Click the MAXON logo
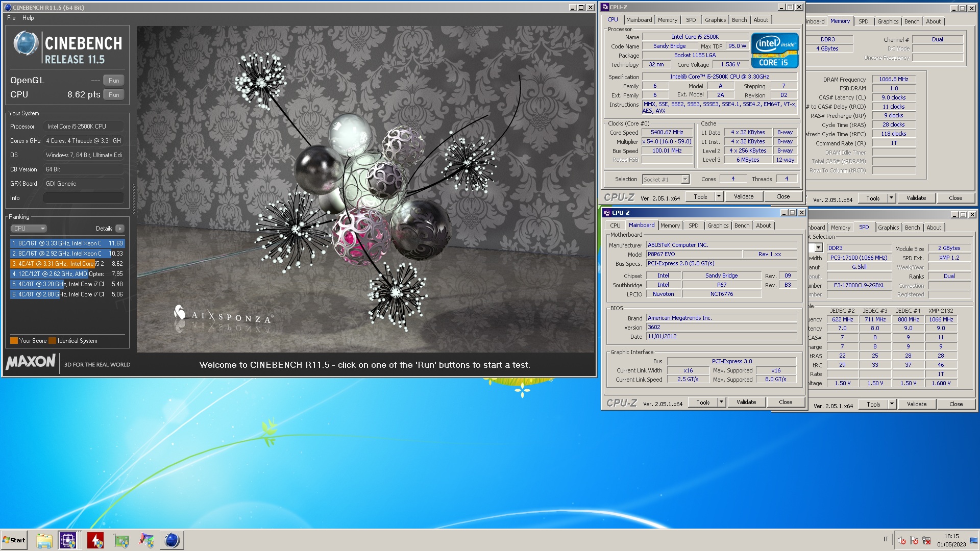The width and height of the screenshot is (980, 551). 31,362
